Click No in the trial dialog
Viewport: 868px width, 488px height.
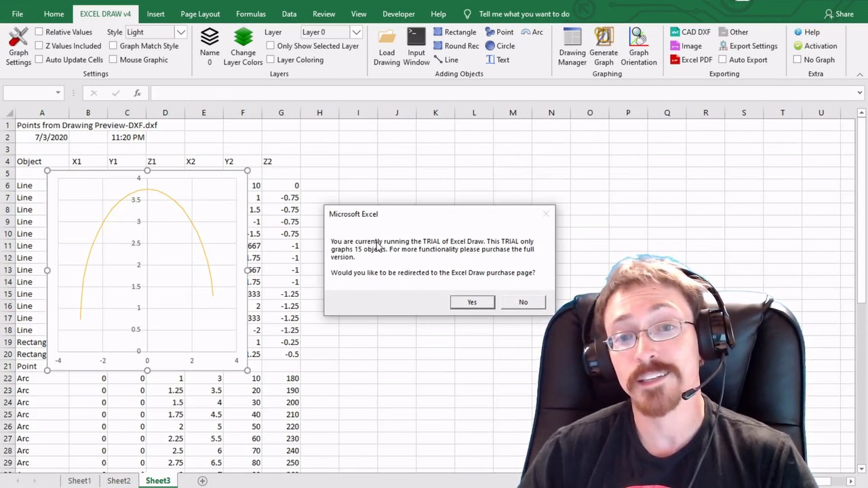click(x=523, y=302)
